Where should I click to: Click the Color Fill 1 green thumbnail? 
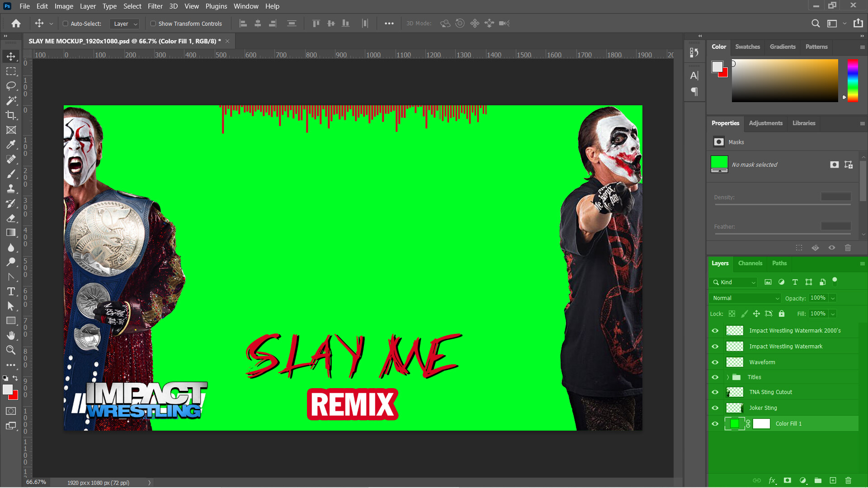pos(734,424)
